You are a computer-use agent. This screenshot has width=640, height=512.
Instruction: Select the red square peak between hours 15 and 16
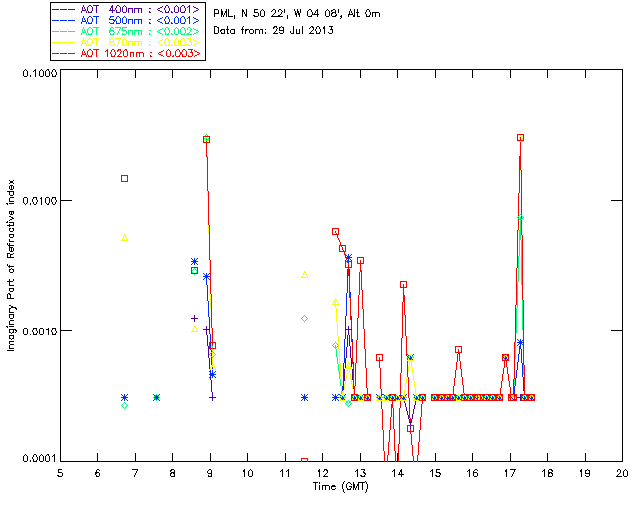(458, 349)
